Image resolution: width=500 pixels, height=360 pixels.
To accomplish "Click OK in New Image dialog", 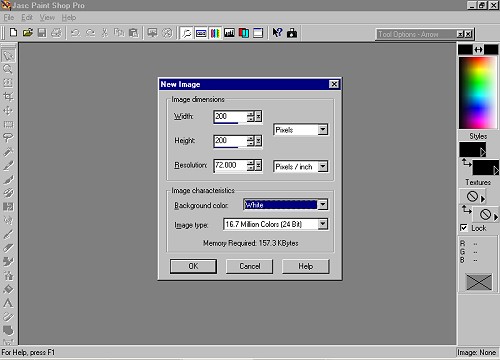I will (193, 266).
